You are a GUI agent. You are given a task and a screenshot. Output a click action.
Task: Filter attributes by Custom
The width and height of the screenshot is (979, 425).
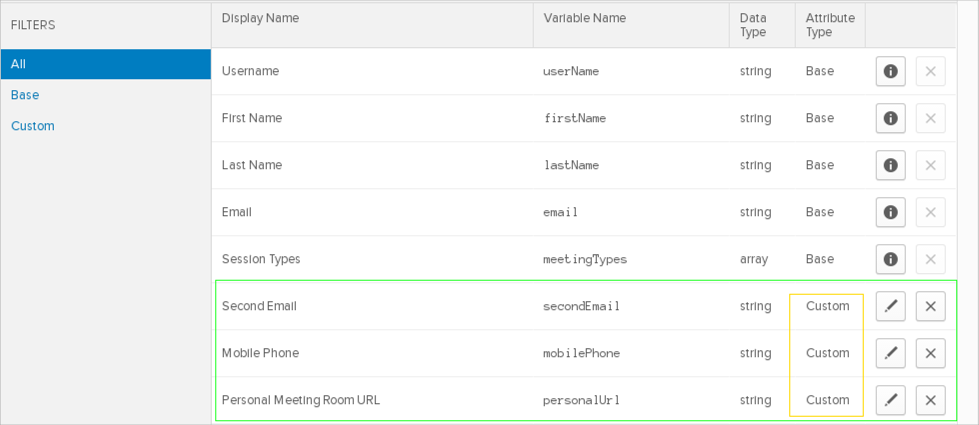coord(33,126)
